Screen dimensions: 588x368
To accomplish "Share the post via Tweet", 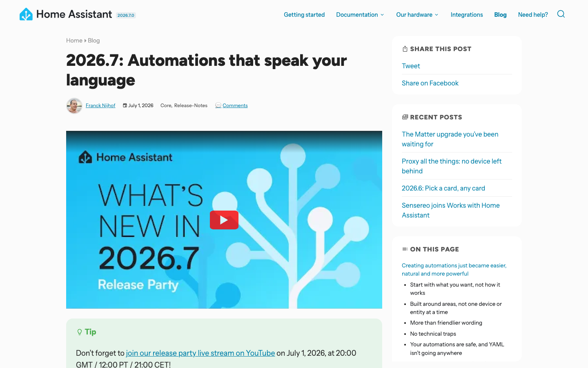I will click(411, 66).
